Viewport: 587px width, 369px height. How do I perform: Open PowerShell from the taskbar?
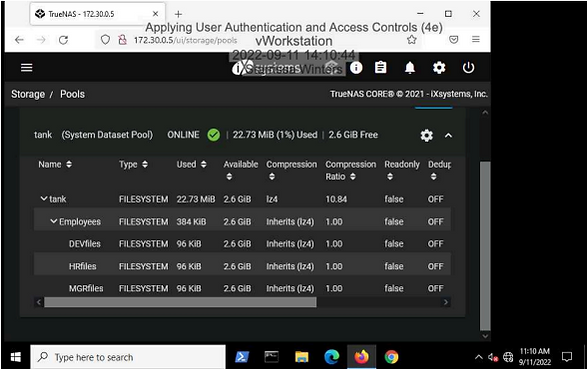click(242, 357)
